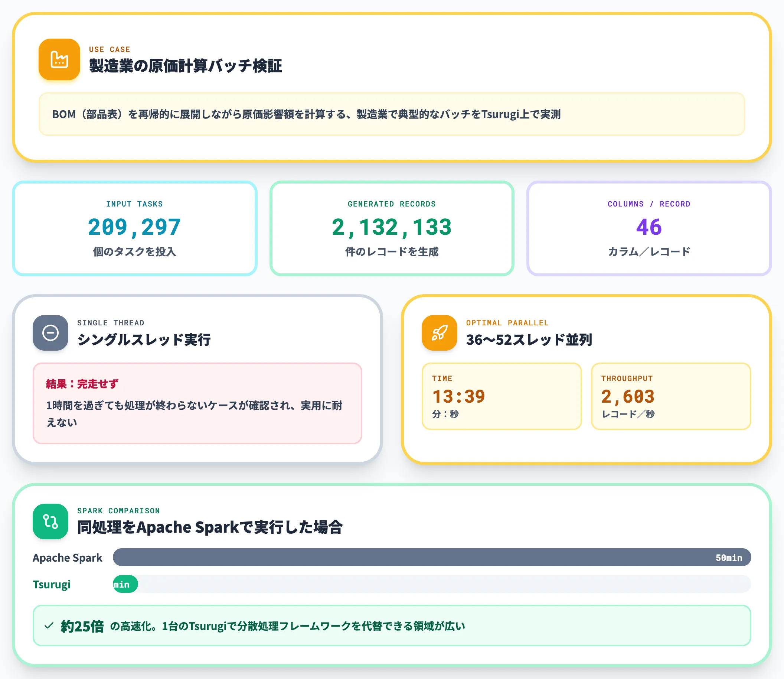Click the purple value 46
The width and height of the screenshot is (784, 679).
[649, 227]
